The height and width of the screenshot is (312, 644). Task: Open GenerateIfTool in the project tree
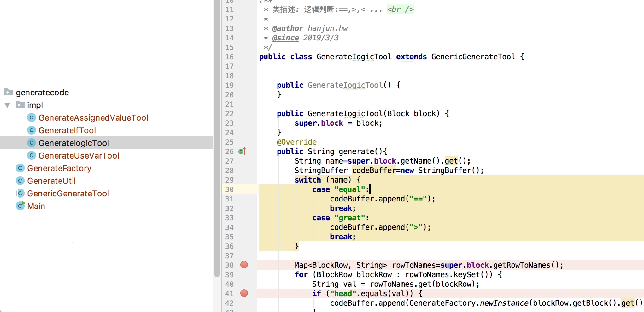pyautogui.click(x=67, y=130)
